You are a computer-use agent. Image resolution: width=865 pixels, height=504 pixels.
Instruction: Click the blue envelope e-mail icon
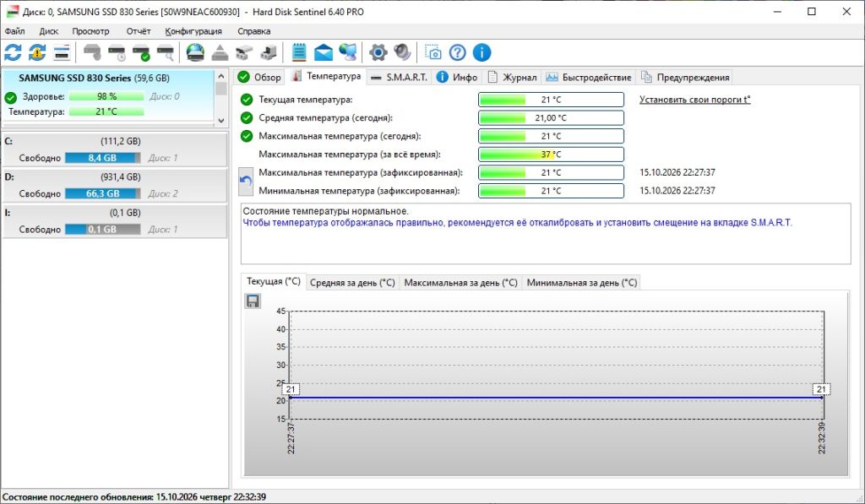(x=324, y=52)
